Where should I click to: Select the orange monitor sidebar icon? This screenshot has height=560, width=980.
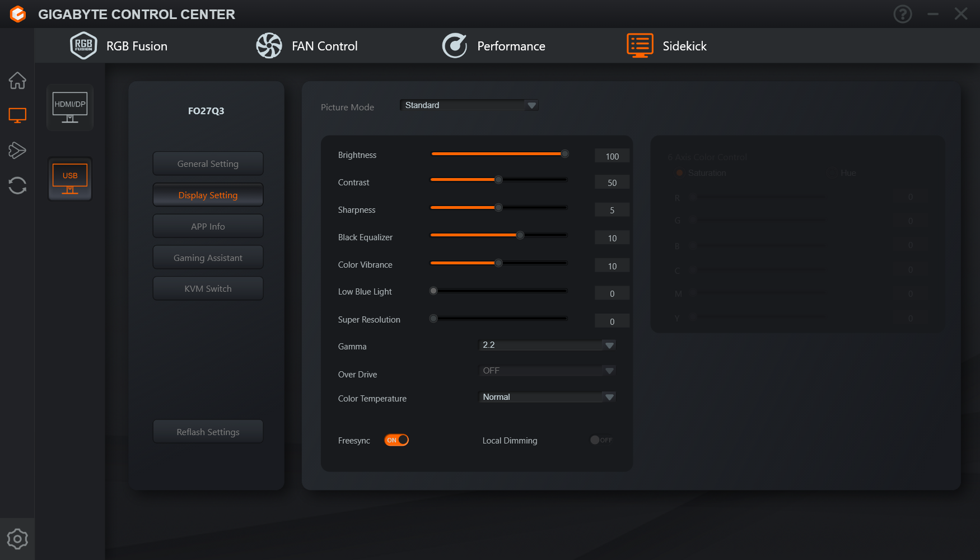pyautogui.click(x=17, y=115)
